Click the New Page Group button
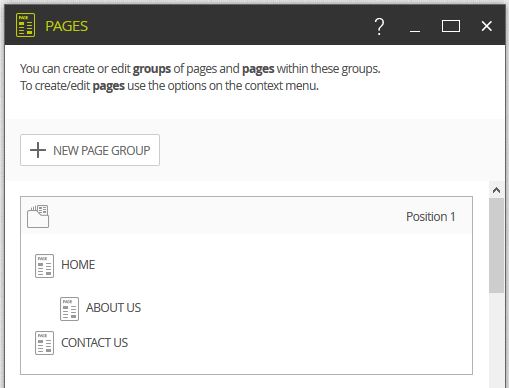Screen dimensions: 509x388 coord(90,150)
